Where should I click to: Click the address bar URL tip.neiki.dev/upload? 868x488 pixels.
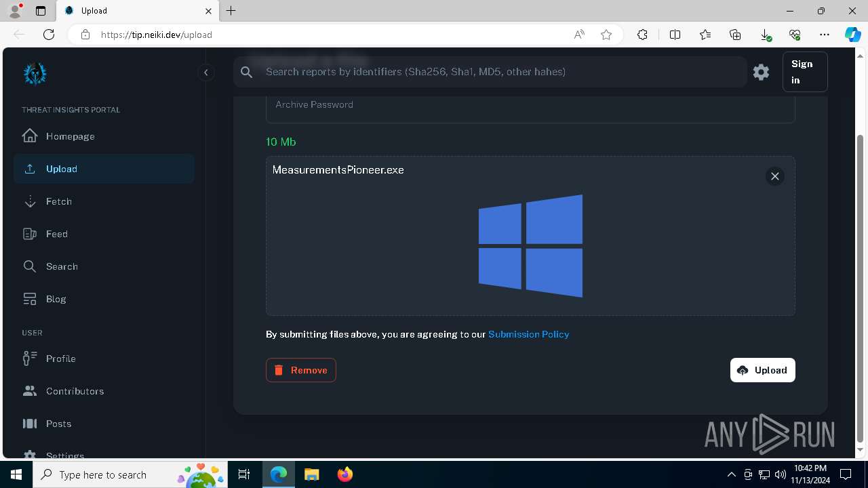157,35
